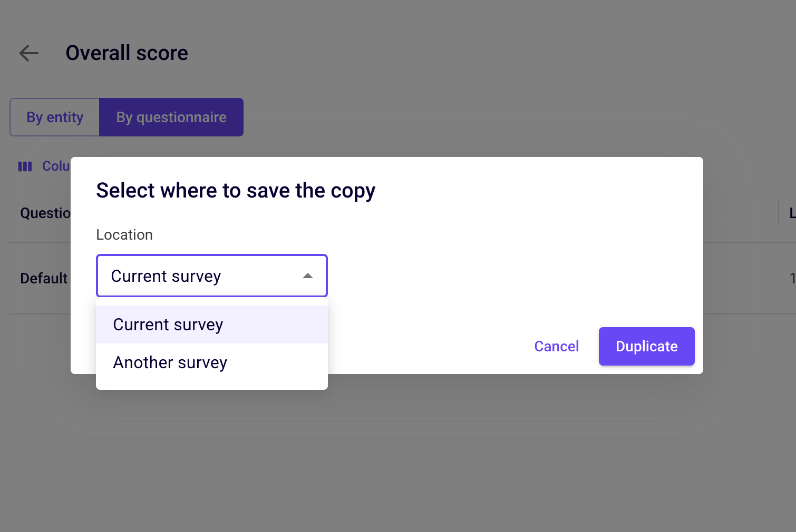Click the Overall score page heading
Image resolution: width=796 pixels, height=532 pixels.
pyautogui.click(x=127, y=53)
